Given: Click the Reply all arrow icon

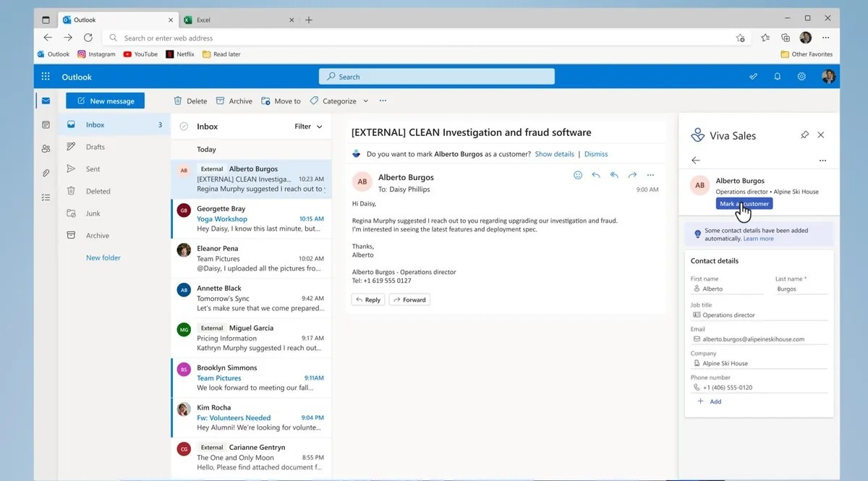Looking at the screenshot, I should point(614,175).
